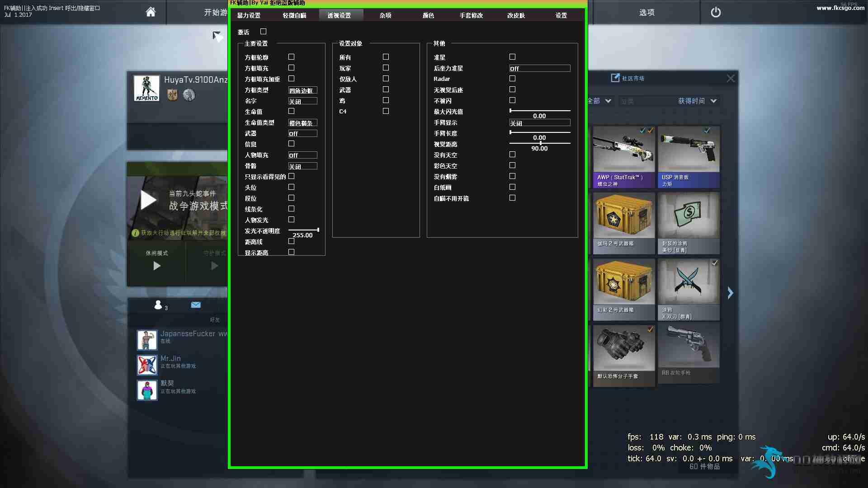Open 名字 dropdown set to 关闭
The width and height of the screenshot is (868, 488).
click(x=303, y=101)
